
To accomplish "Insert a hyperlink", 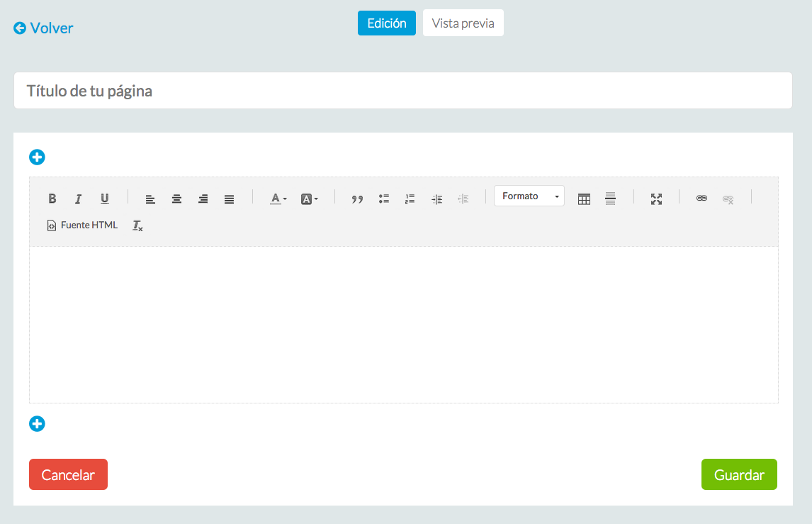I will 701,199.
